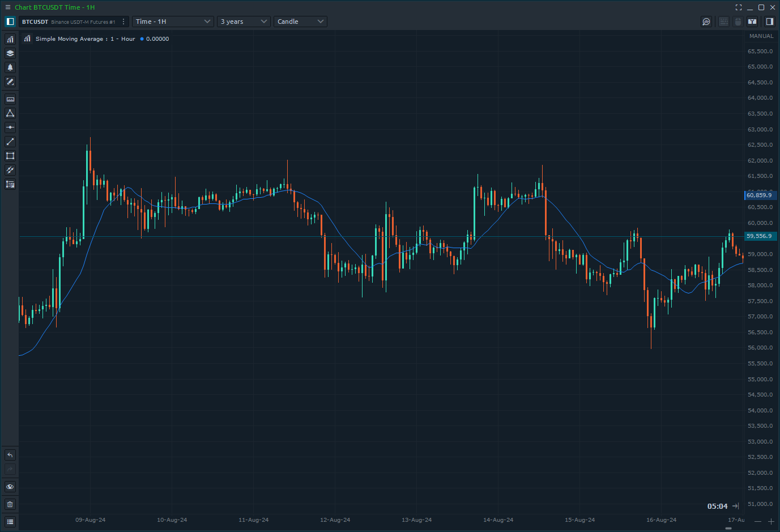The width and height of the screenshot is (780, 532).
Task: Click the 12-Aug-24 date on time axis
Action: click(335, 520)
